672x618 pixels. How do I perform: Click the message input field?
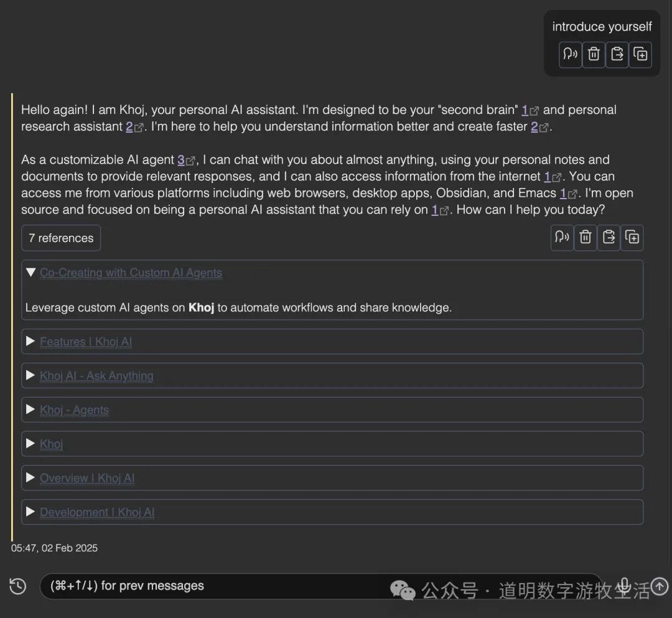click(x=249, y=585)
